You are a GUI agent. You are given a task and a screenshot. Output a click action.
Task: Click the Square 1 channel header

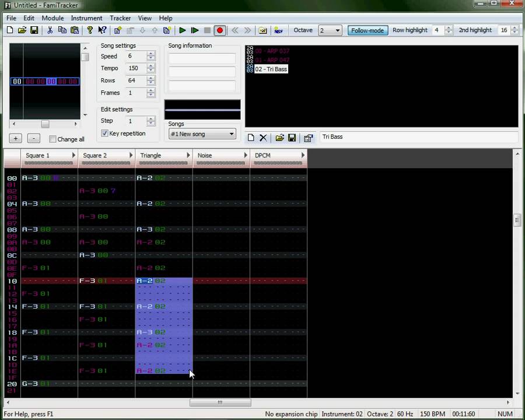tap(49, 159)
